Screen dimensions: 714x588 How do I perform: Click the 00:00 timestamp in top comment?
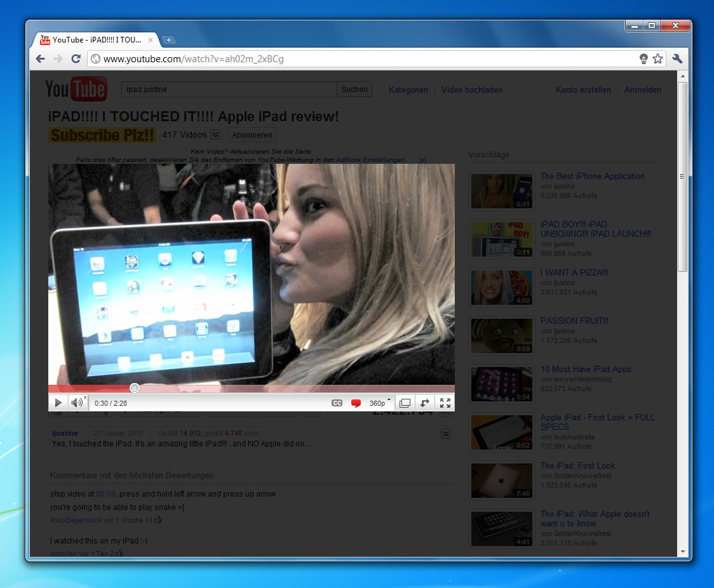[x=105, y=494]
